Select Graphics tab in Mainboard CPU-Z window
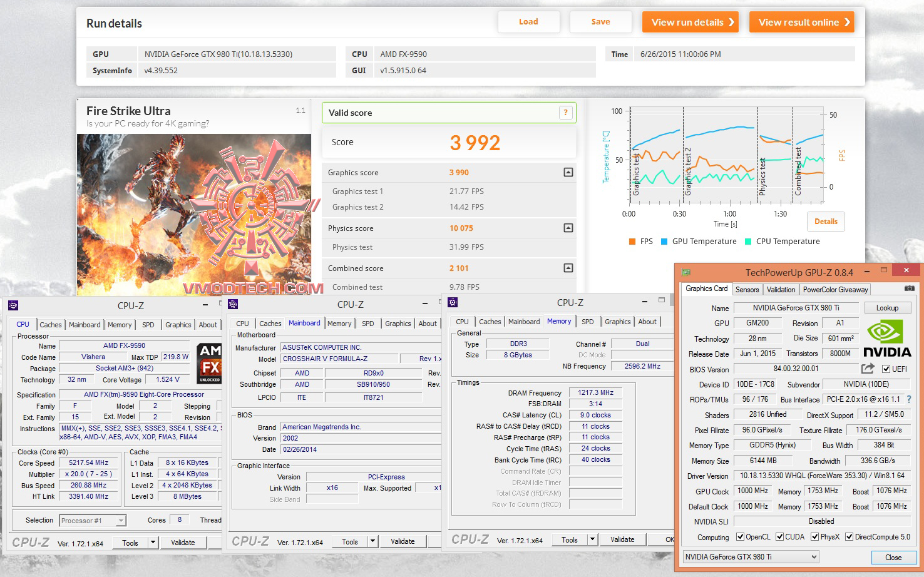Screen dimensions: 924x577 point(398,324)
